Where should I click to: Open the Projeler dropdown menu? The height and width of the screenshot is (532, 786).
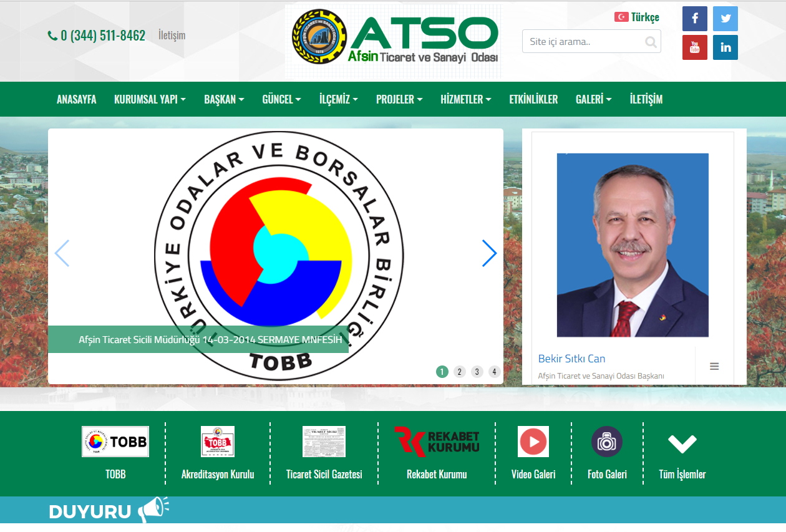pyautogui.click(x=399, y=99)
